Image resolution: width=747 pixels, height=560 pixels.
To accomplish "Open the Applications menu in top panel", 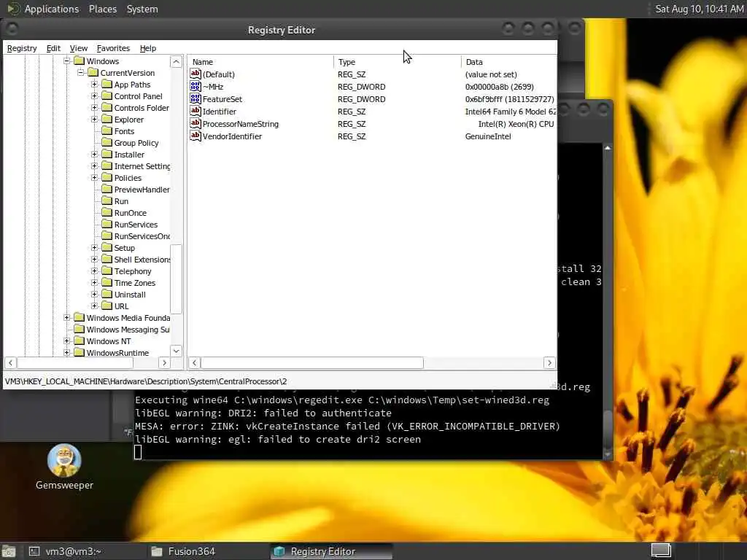I will click(52, 9).
